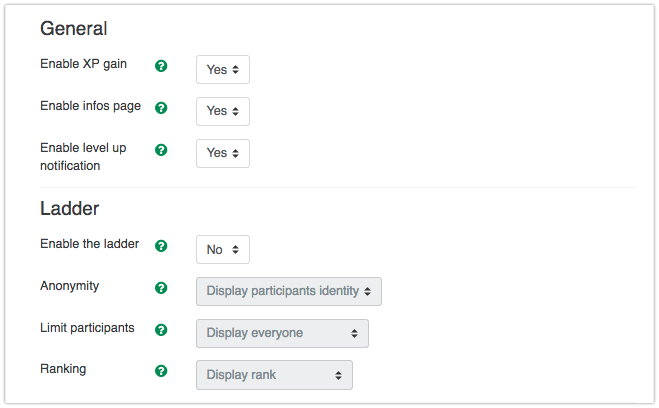Click the General section heading

click(74, 28)
